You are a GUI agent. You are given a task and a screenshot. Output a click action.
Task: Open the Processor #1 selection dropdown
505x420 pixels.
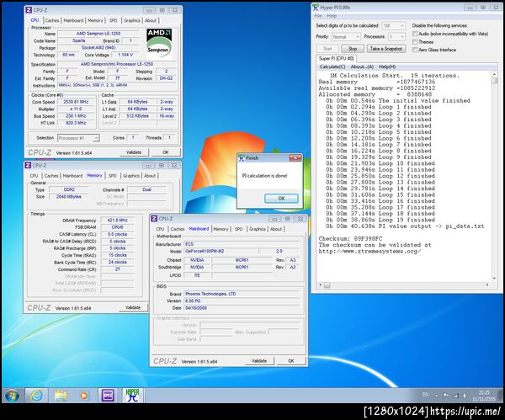(77, 137)
